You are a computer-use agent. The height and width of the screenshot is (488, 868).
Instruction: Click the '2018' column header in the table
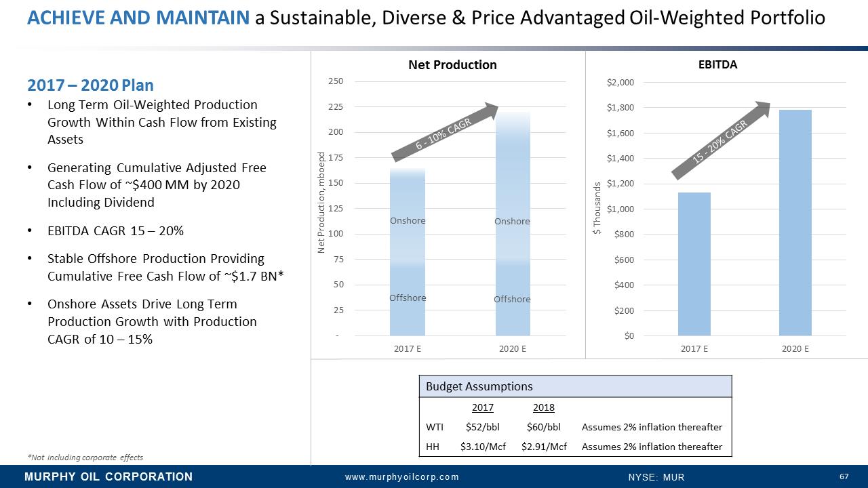click(544, 407)
